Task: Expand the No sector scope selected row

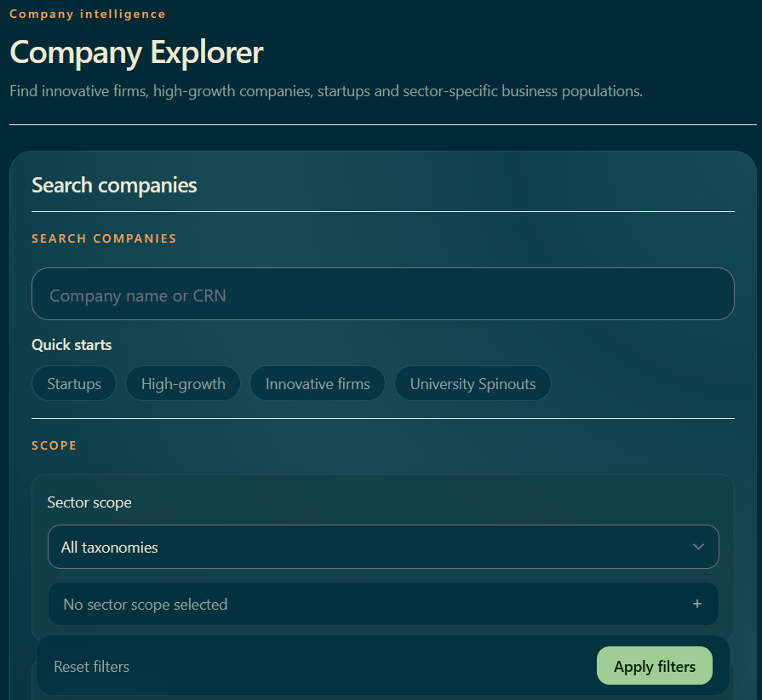Action: [383, 604]
